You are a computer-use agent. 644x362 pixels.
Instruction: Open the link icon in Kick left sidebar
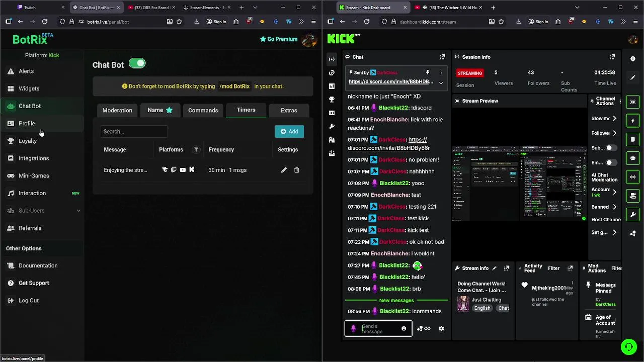click(x=332, y=73)
